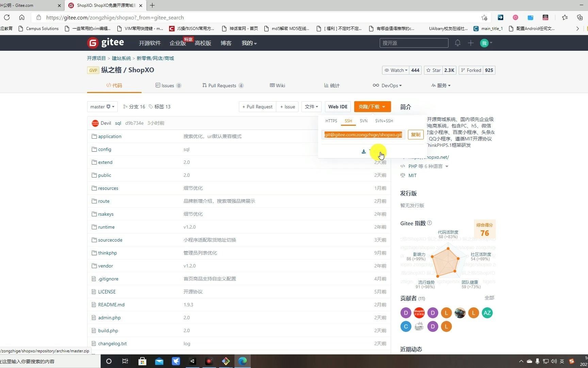Open 开源软件 in the top navigation
This screenshot has width=588, height=368.
click(x=150, y=43)
